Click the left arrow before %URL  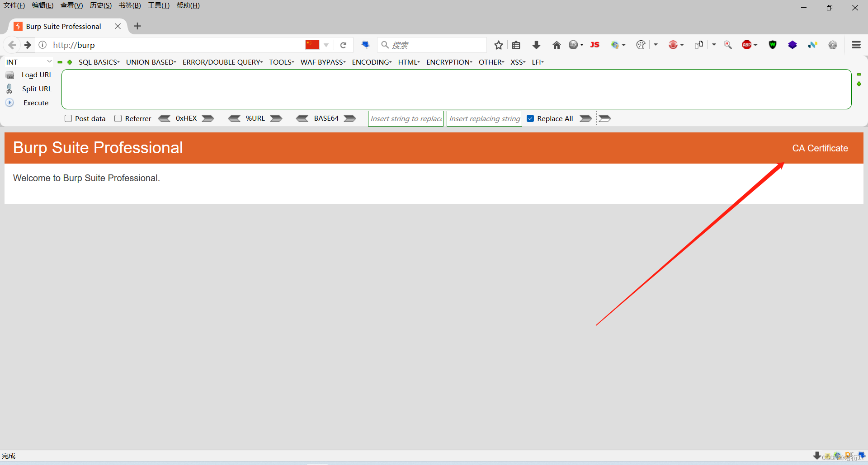(234, 118)
